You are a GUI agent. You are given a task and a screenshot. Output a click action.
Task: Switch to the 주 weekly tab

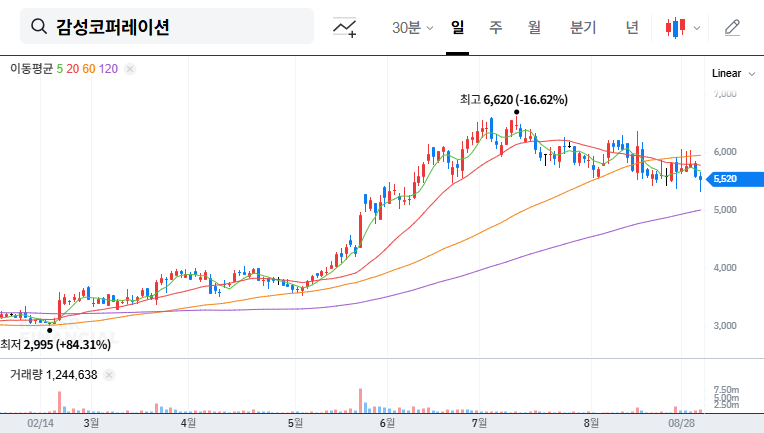(496, 27)
